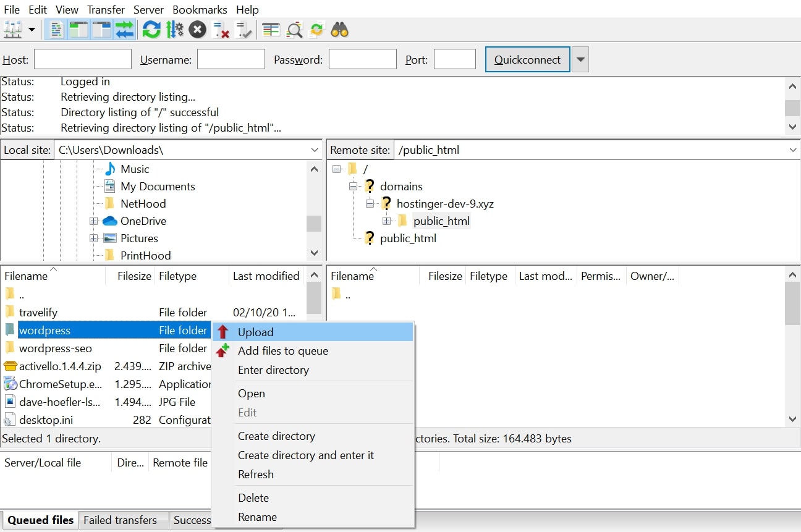Select the wordpress-seo folder row

click(106, 348)
